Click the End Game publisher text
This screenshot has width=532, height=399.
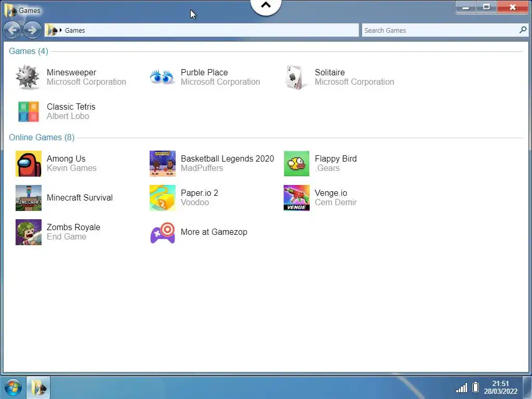[66, 237]
